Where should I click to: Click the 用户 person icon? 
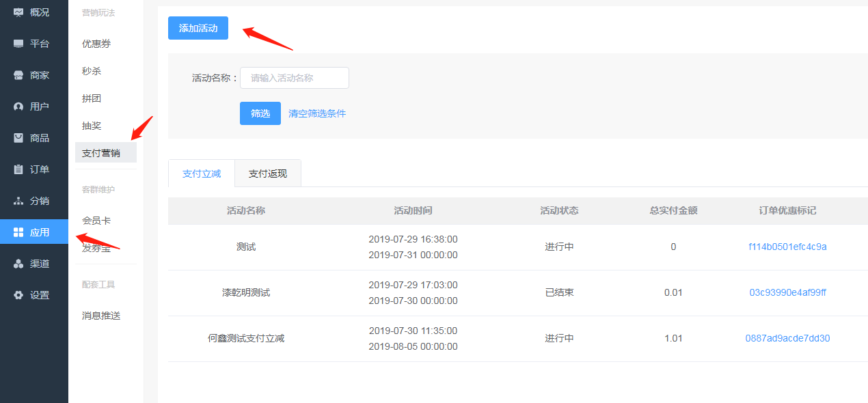18,107
